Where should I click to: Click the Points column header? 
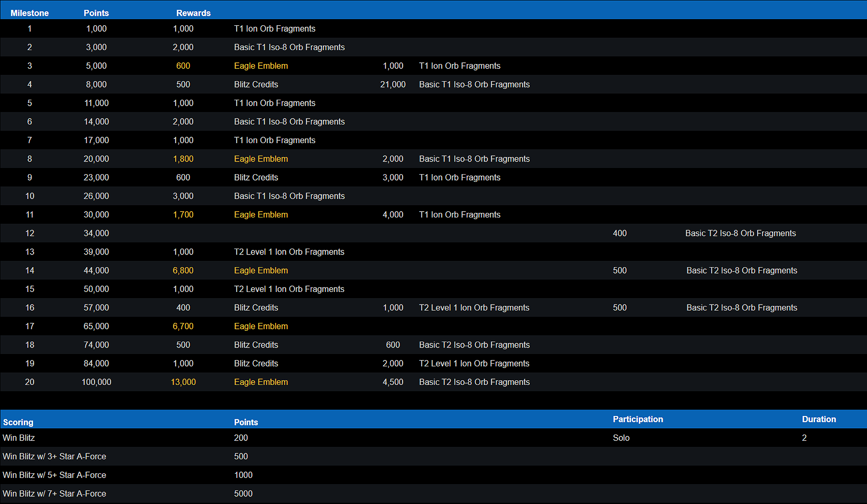click(96, 13)
